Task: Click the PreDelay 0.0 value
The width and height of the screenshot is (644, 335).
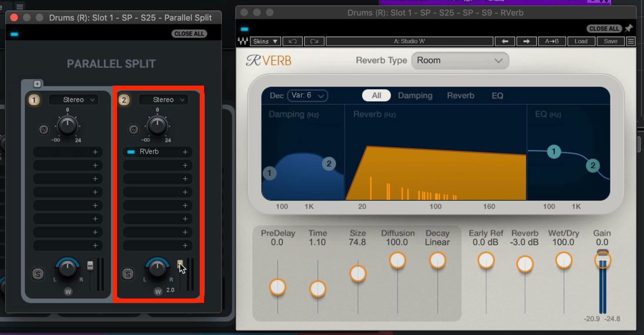Action: coord(277,242)
